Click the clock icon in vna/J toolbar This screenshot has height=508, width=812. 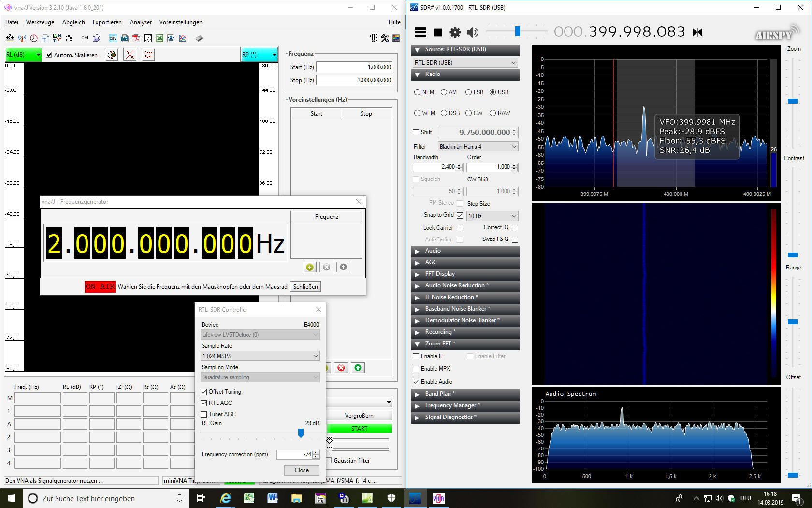click(x=33, y=38)
